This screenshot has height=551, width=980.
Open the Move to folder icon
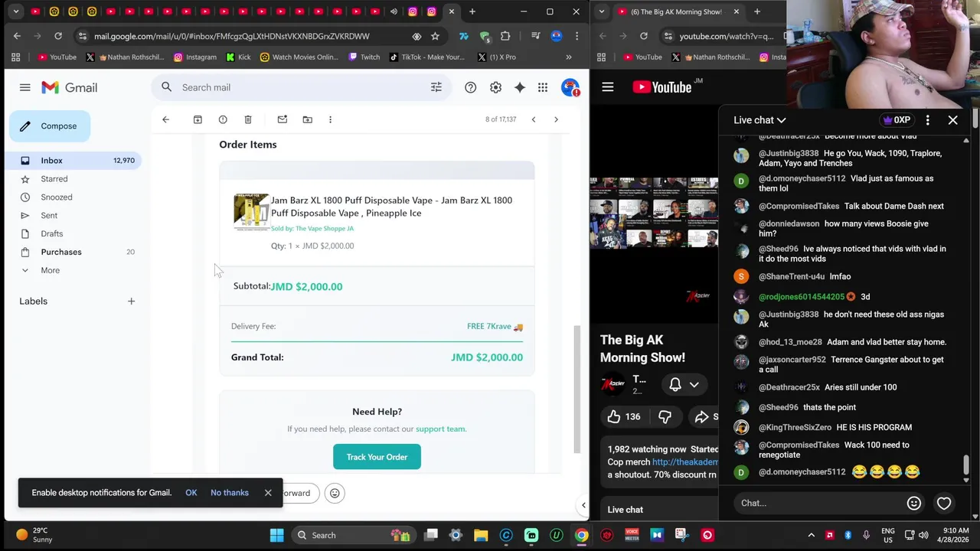click(x=308, y=119)
